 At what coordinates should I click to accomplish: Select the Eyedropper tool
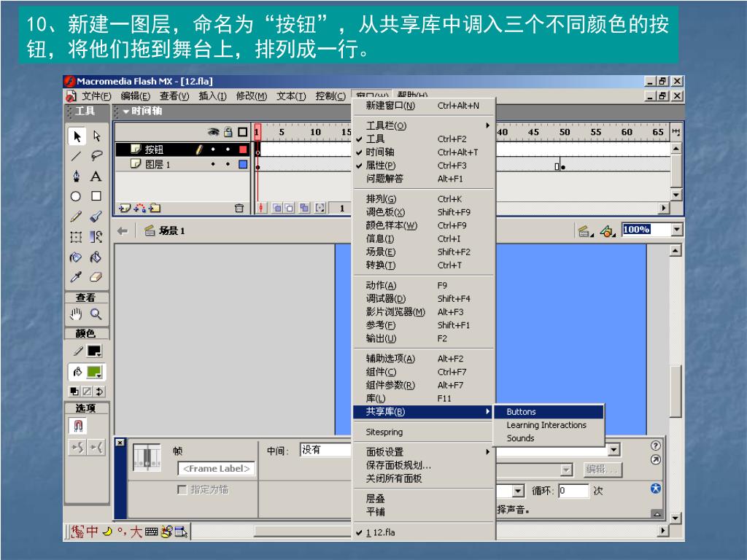click(76, 277)
